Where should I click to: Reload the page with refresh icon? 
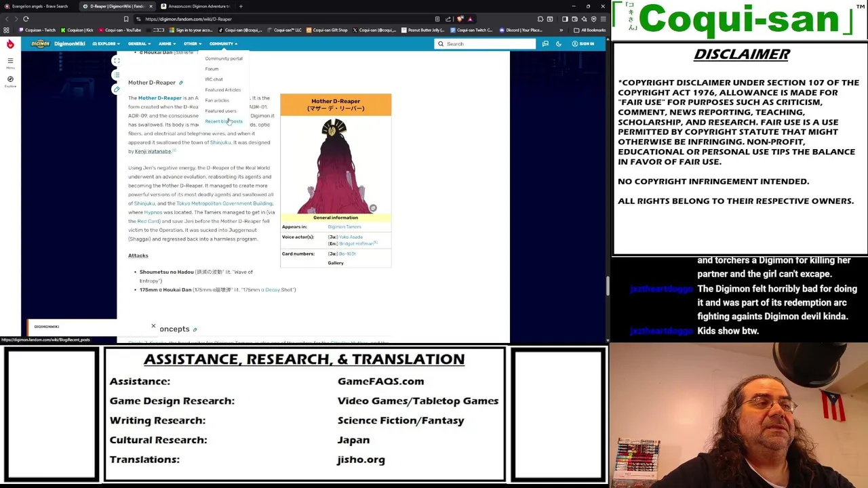[26, 19]
